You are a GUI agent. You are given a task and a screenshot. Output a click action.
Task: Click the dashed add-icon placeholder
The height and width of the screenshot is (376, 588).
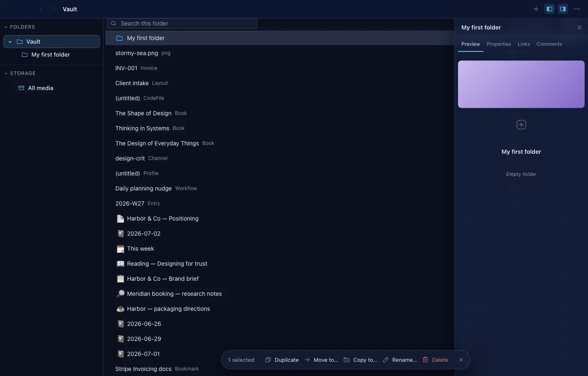point(521,124)
